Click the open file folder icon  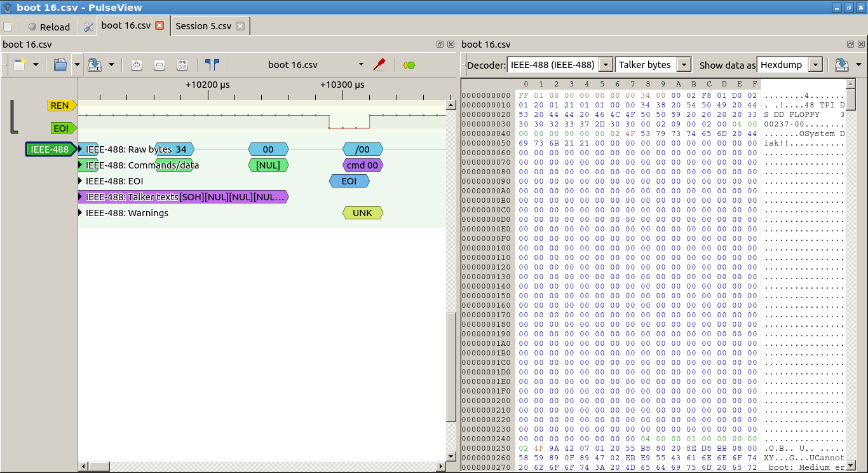[x=60, y=65]
